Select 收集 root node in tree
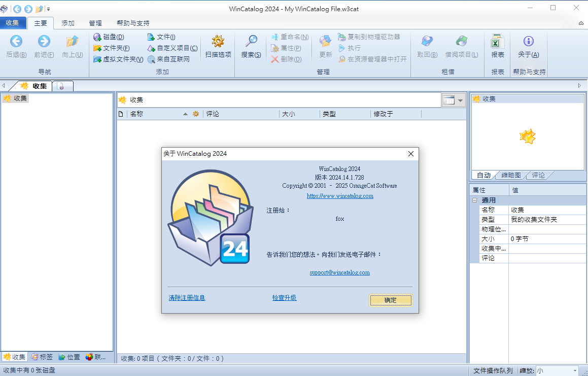 (16, 98)
